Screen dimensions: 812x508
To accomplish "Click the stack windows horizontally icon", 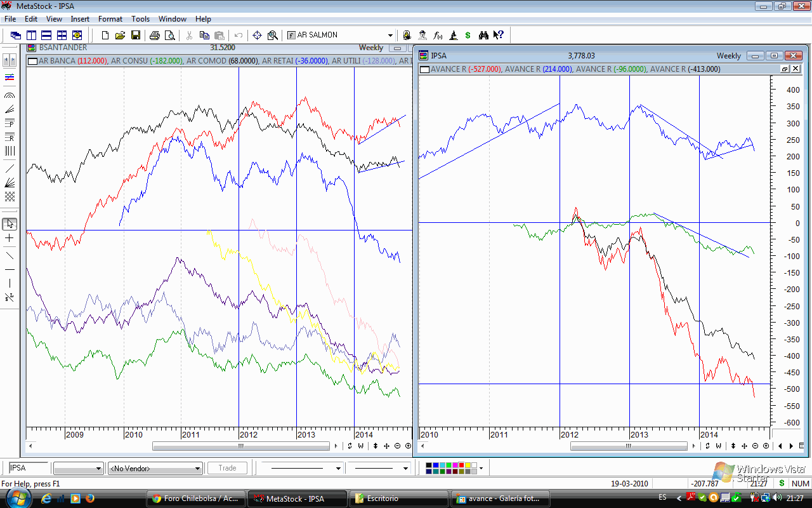I will [46, 36].
